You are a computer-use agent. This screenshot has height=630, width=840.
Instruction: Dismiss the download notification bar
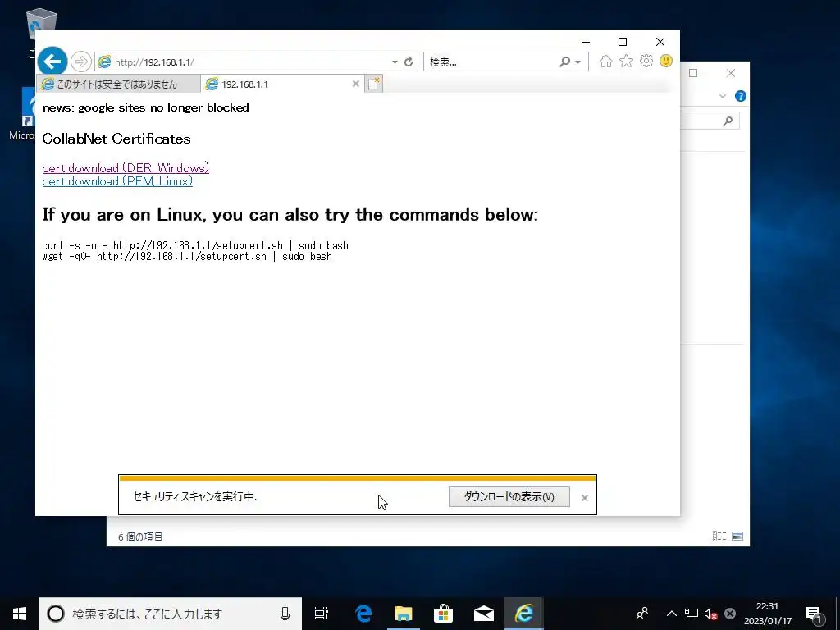584,498
